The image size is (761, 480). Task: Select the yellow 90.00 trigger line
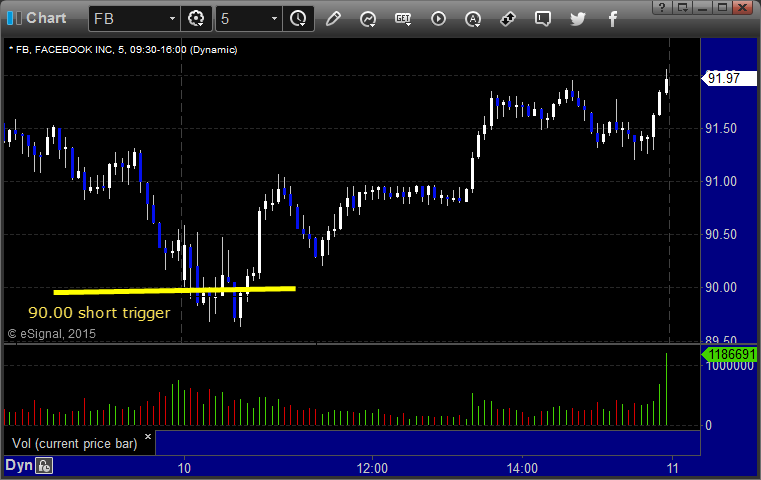pyautogui.click(x=174, y=291)
